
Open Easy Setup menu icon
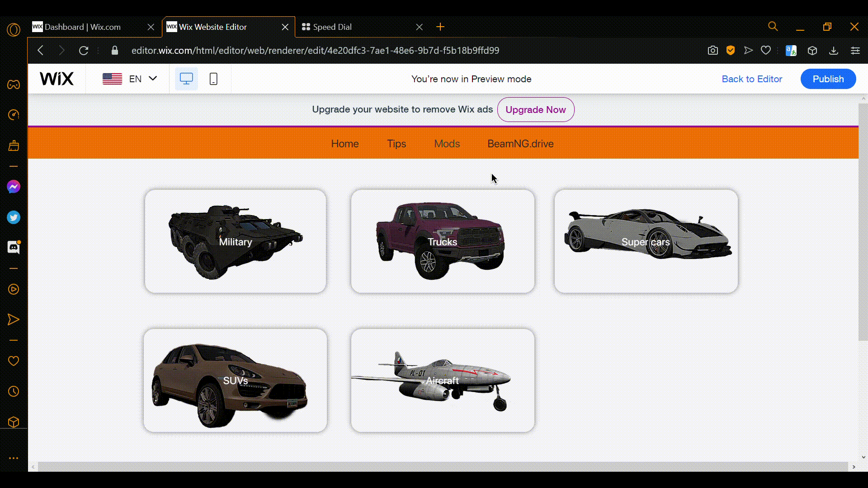point(855,51)
